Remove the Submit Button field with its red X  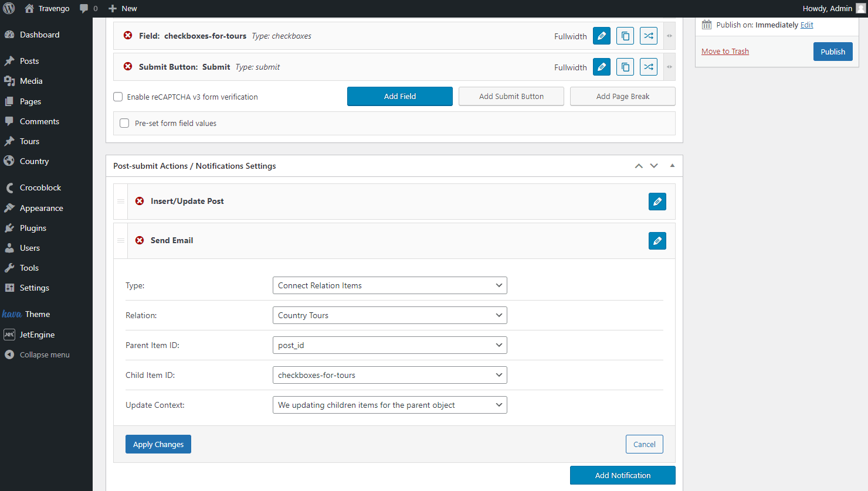[128, 67]
